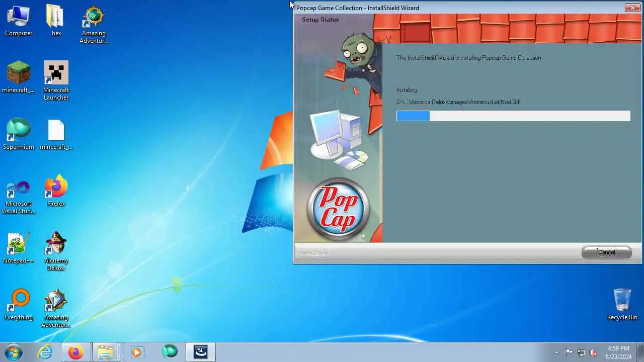Screen dimensions: 644x362
Task: Click the 'Installing' status label
Action: [407, 90]
